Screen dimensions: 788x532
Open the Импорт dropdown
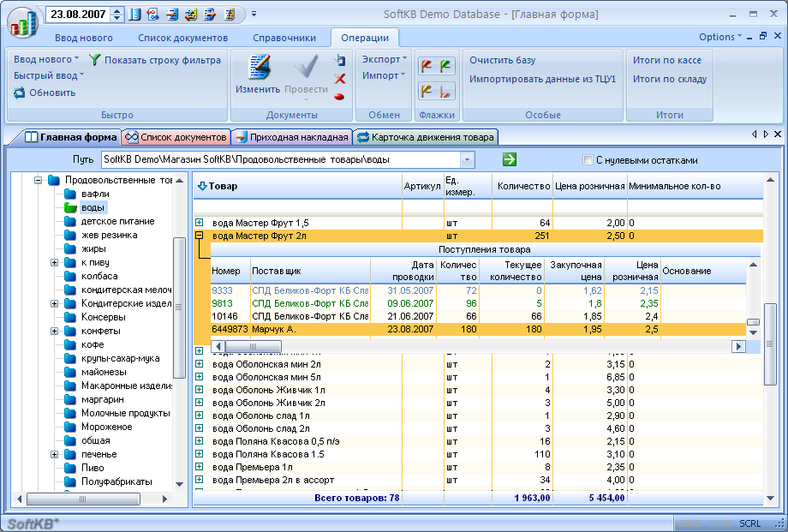(x=384, y=75)
